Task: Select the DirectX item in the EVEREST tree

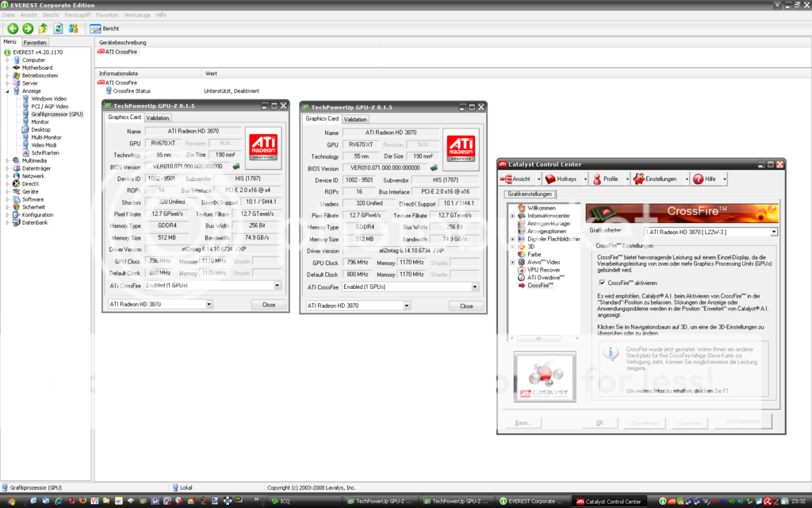Action: [x=30, y=183]
